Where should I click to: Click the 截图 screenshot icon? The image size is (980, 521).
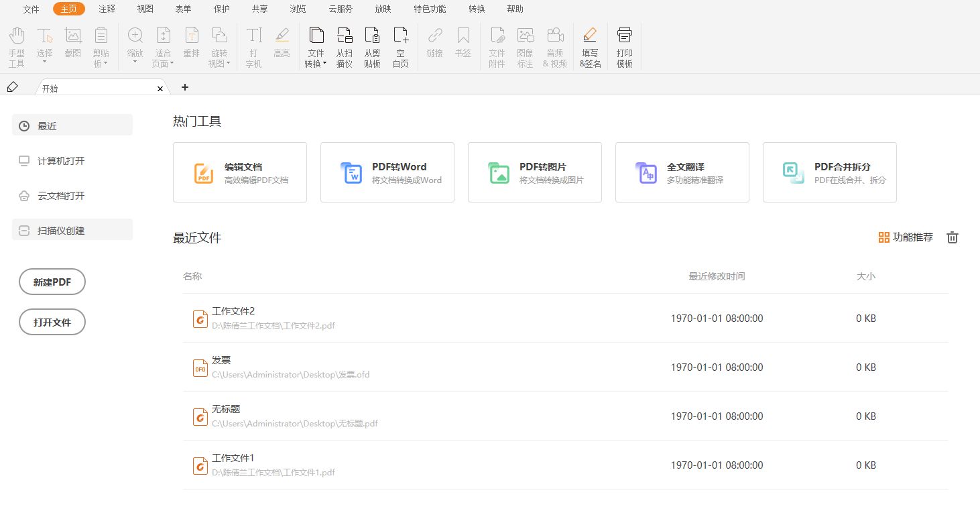[72, 46]
